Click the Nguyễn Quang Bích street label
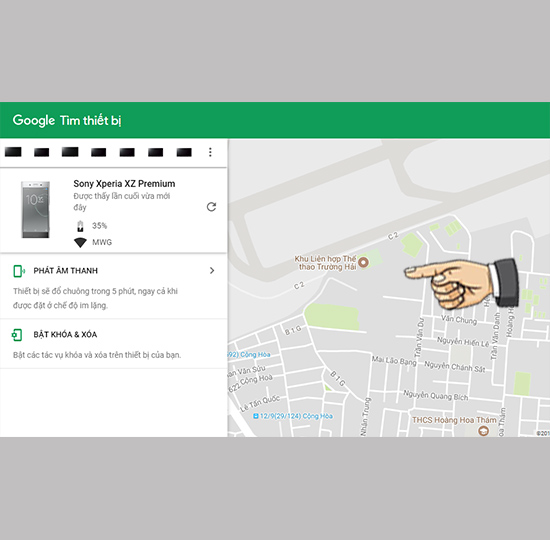Viewport: 550px width, 540px height. click(436, 395)
